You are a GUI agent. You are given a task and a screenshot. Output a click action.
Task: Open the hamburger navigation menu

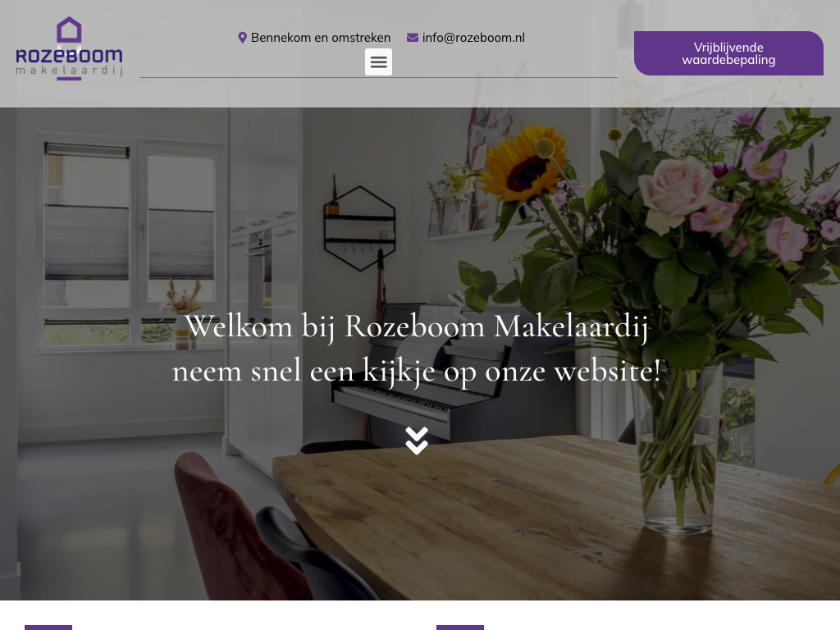click(378, 62)
